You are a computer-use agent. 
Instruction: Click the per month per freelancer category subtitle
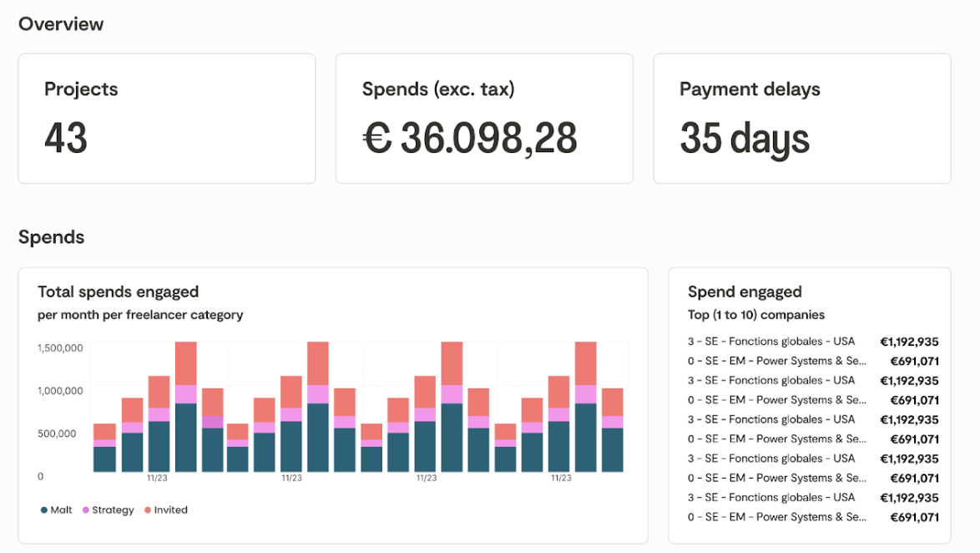[140, 315]
